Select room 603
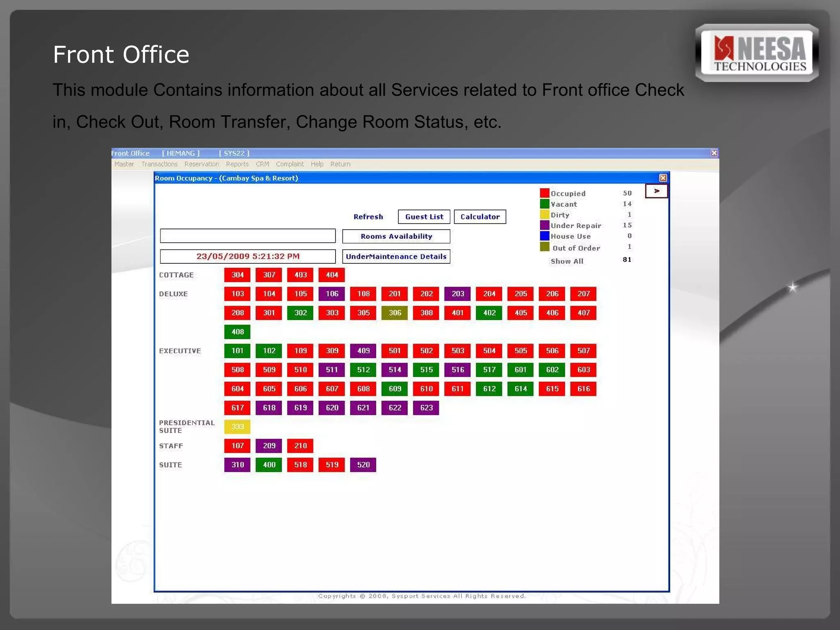This screenshot has height=630, width=840. point(584,370)
